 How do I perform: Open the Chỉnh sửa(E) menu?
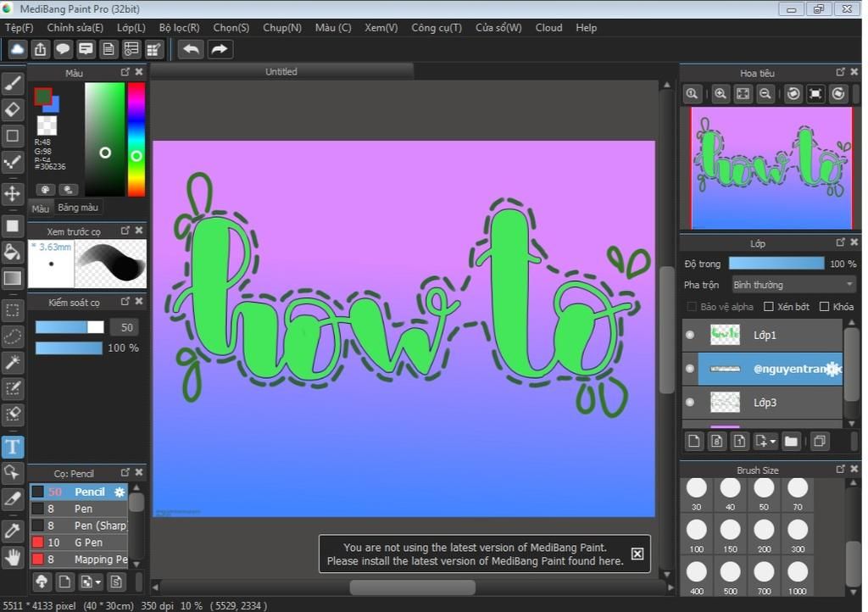(75, 28)
